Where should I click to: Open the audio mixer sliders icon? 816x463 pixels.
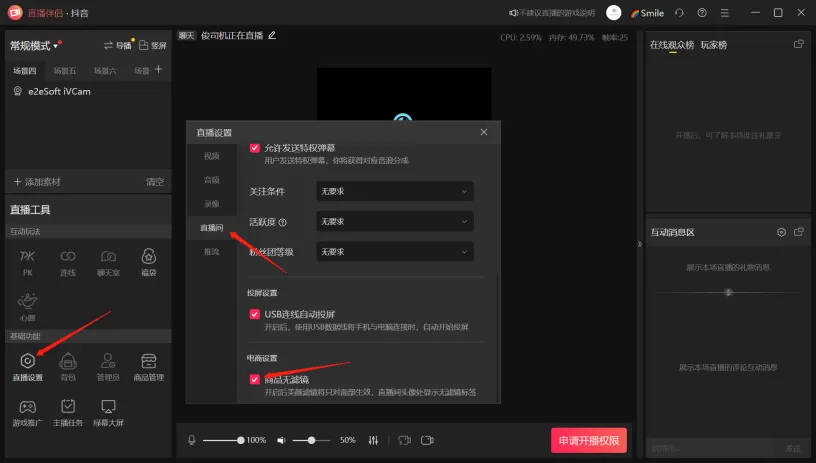point(373,440)
